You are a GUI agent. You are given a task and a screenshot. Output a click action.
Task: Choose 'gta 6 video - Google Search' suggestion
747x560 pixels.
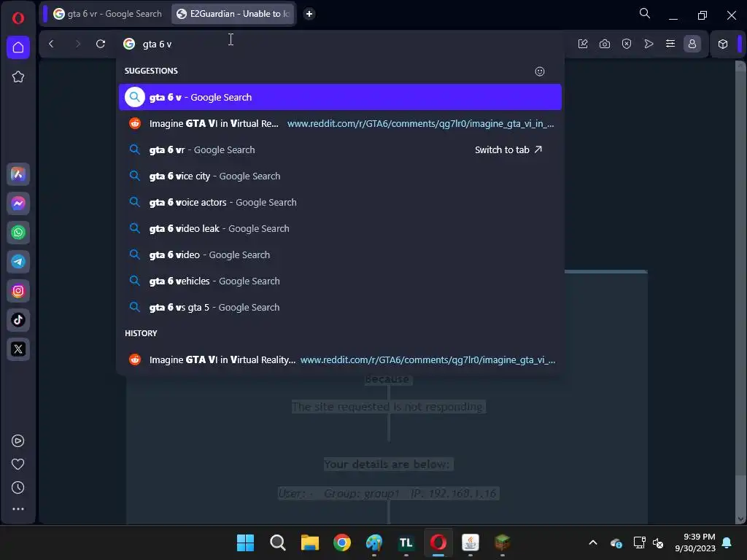pyautogui.click(x=340, y=254)
